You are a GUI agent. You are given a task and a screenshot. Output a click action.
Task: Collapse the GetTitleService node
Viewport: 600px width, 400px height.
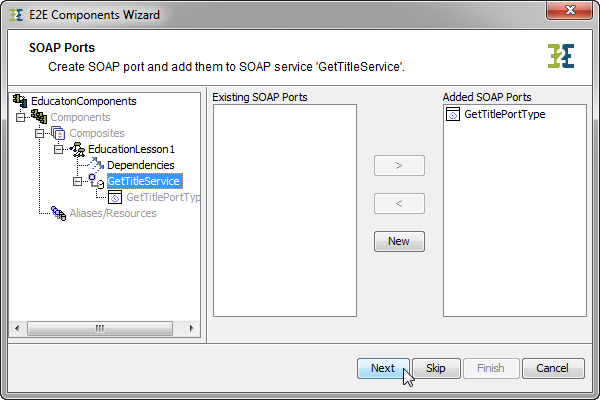(x=77, y=181)
